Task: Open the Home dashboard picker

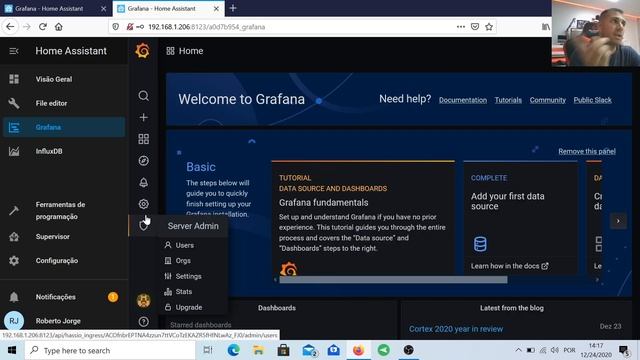Action: (185, 51)
